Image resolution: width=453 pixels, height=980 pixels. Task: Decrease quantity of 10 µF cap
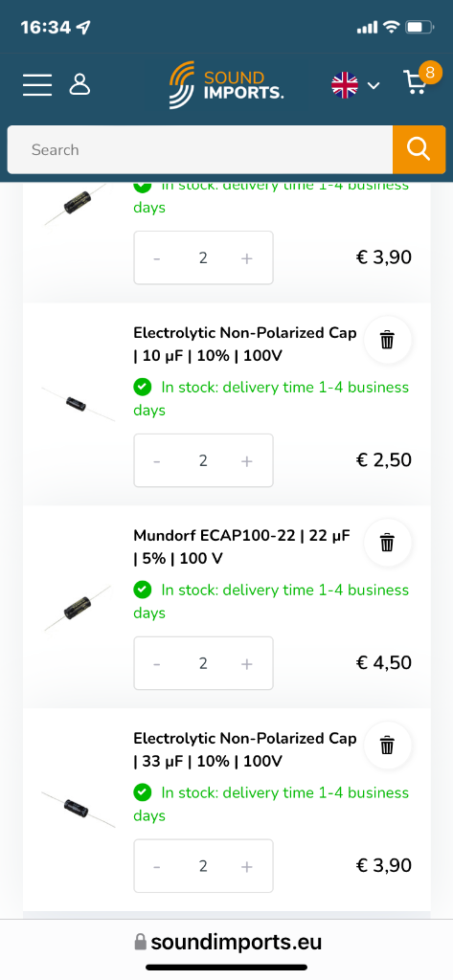pos(157,460)
